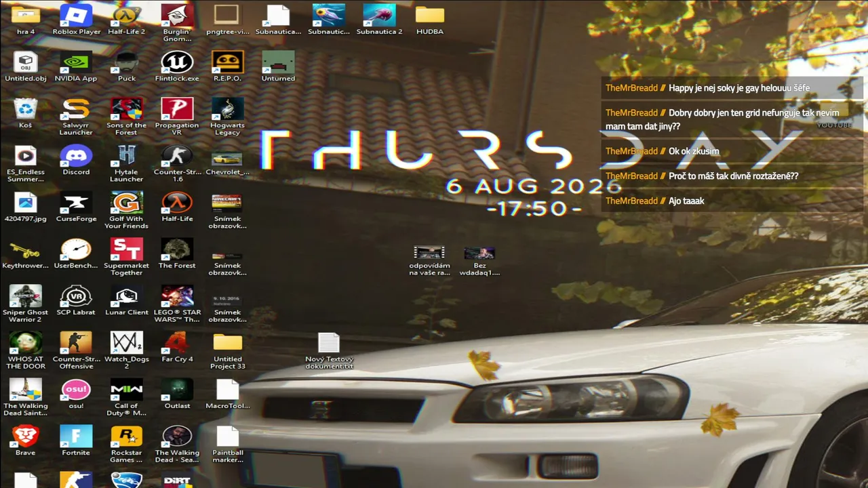Screen dimensions: 868x488
Task: Open the hra 4 folder
Action: click(x=26, y=20)
